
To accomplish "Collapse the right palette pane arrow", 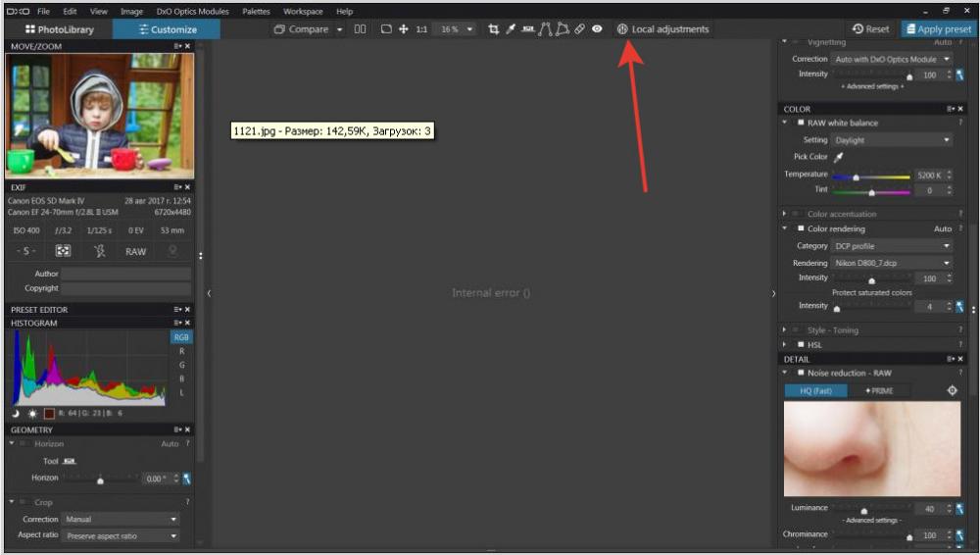I will click(773, 293).
